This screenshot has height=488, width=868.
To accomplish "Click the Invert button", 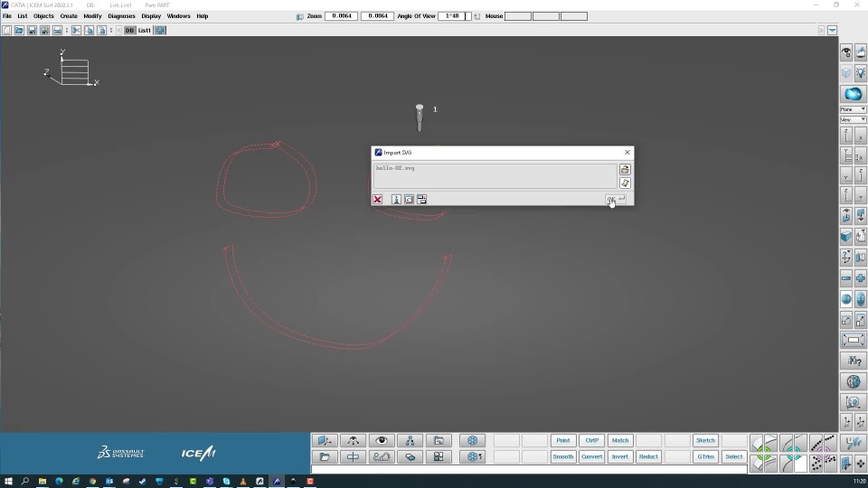I will tap(620, 457).
